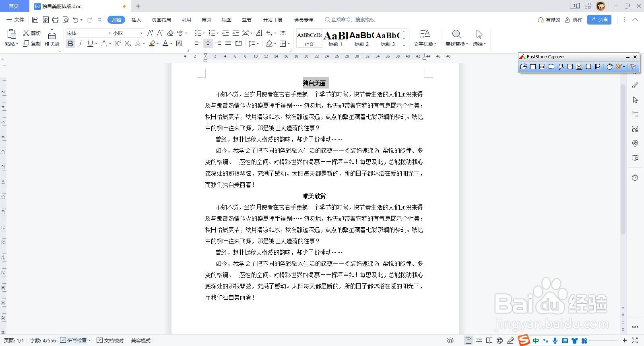644x346 pixels.
Task: Switch to the 视图 tab
Action: (x=227, y=20)
